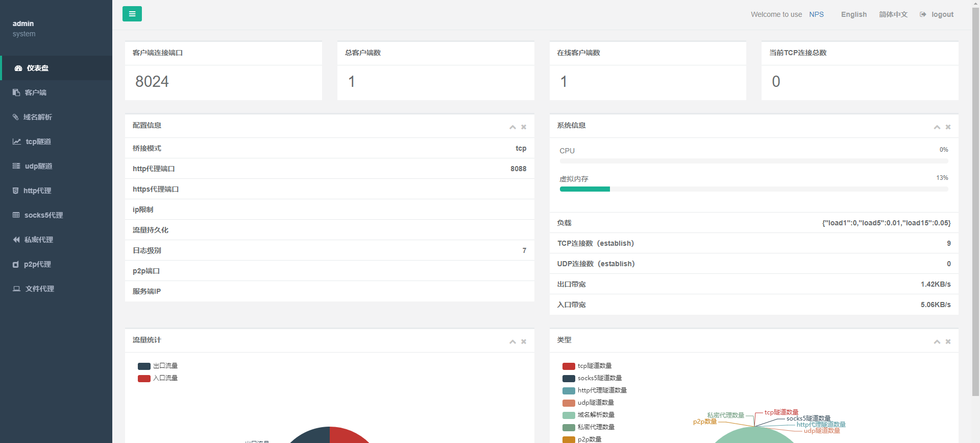Viewport: 980px width, 443px height.
Task: Open the 仪表盘 dashboard menu item
Action: 56,68
